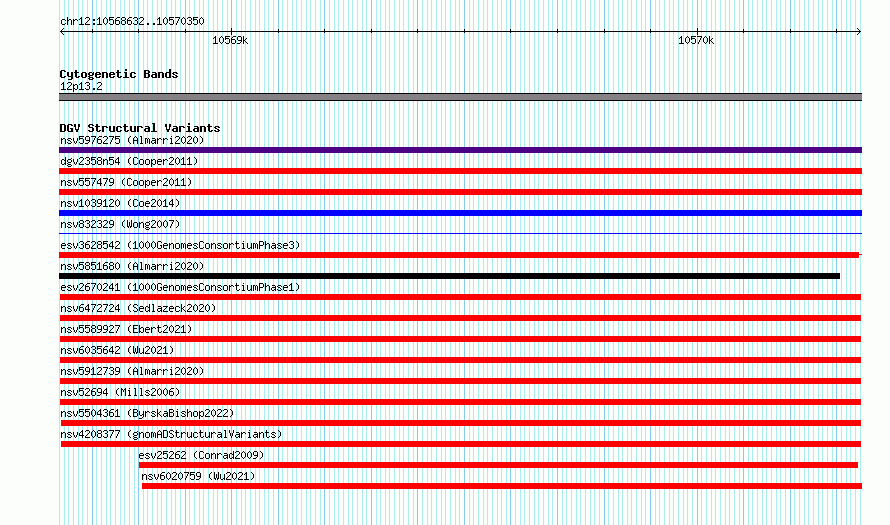Open esv2670241 (1000GenomesConsortiumPhase1) label

click(x=180, y=287)
